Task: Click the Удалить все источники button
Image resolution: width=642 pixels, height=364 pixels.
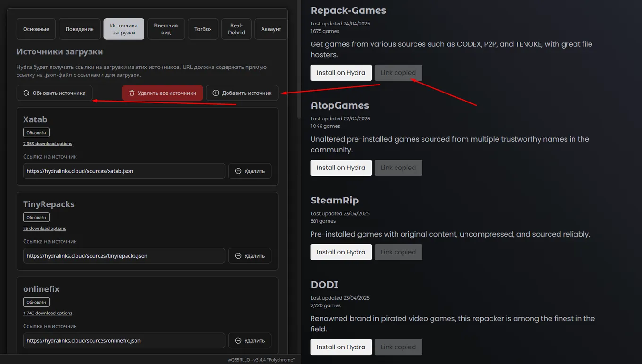Action: coord(162,93)
